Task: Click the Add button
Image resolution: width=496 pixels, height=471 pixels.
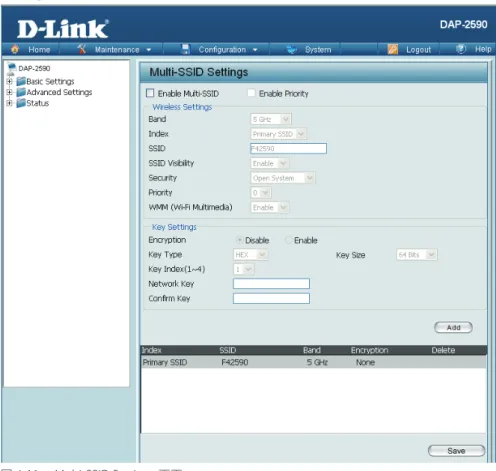Action: click(453, 327)
